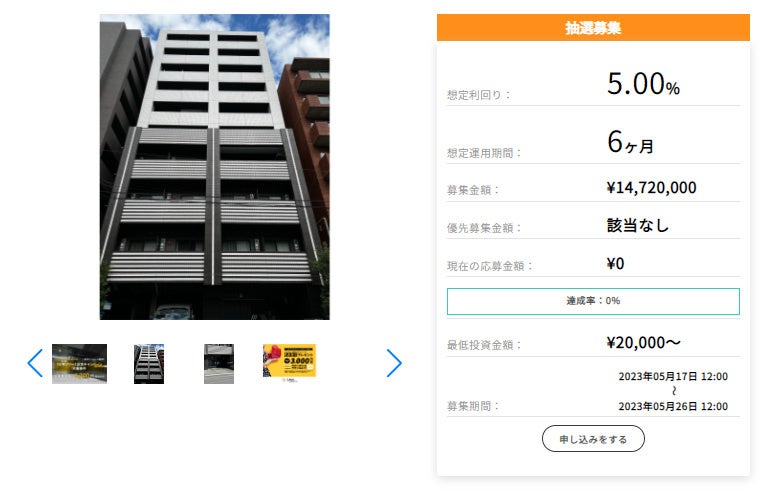780x498 pixels.
Task: Click the orange 抽選募集 header
Action: click(x=593, y=28)
